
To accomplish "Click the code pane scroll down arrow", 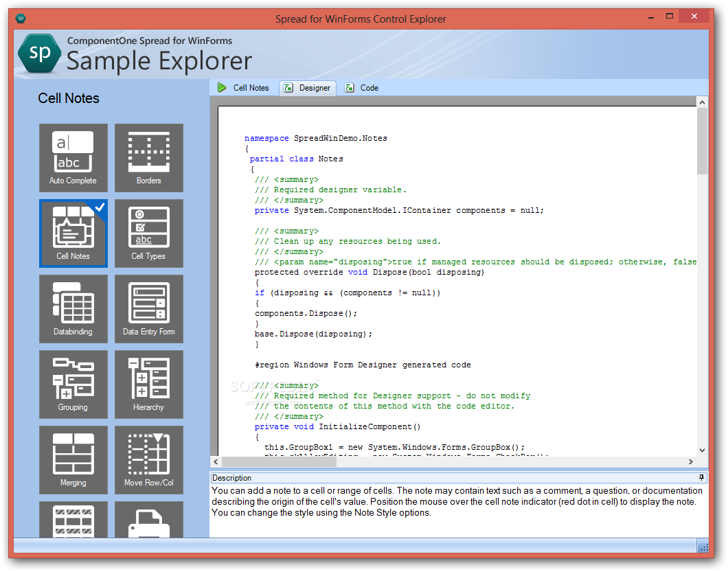I will click(702, 450).
